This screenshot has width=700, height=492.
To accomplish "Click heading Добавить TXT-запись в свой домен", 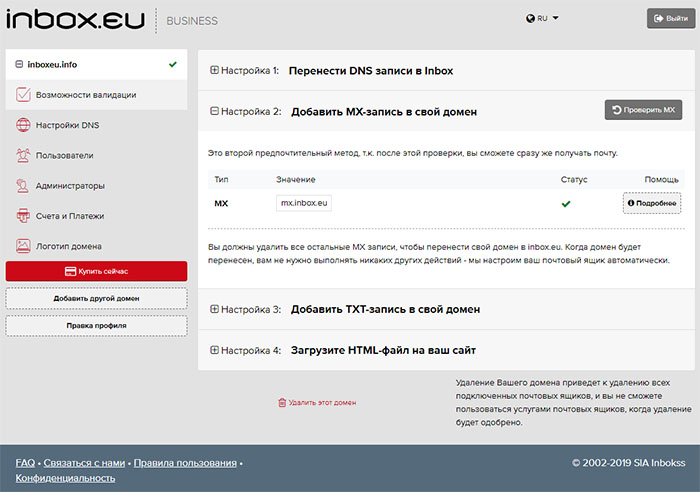I will 385,309.
